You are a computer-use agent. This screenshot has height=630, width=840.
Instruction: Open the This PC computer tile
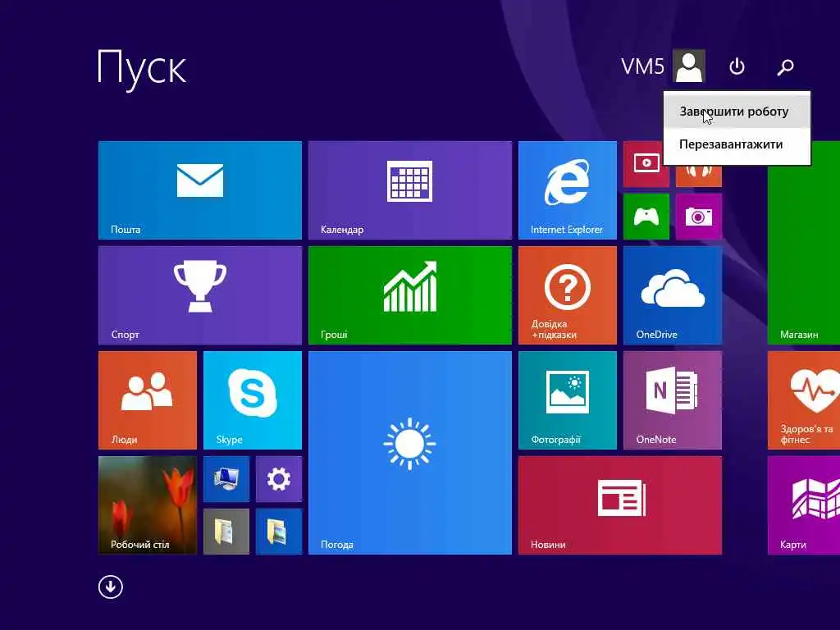click(226, 479)
